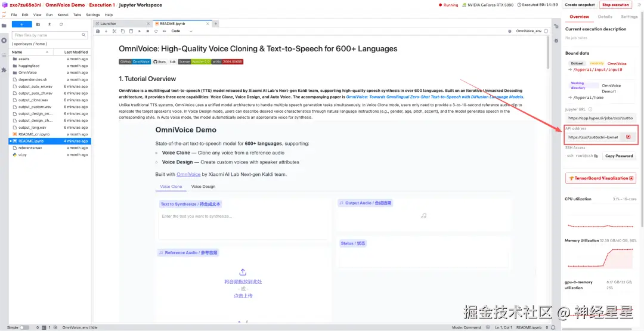644x331 pixels.
Task: Open the File Browser sidebar panel icon
Action: (x=4, y=26)
